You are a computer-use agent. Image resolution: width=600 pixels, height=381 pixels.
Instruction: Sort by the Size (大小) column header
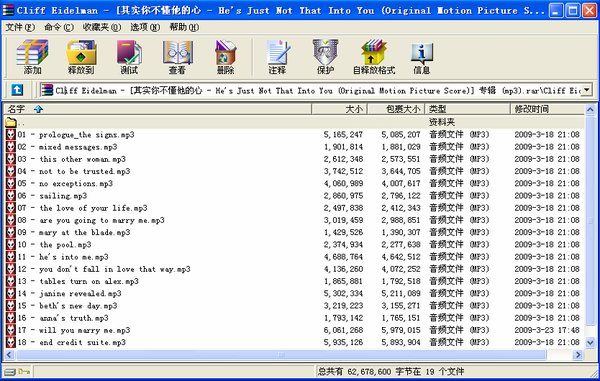tap(339, 109)
